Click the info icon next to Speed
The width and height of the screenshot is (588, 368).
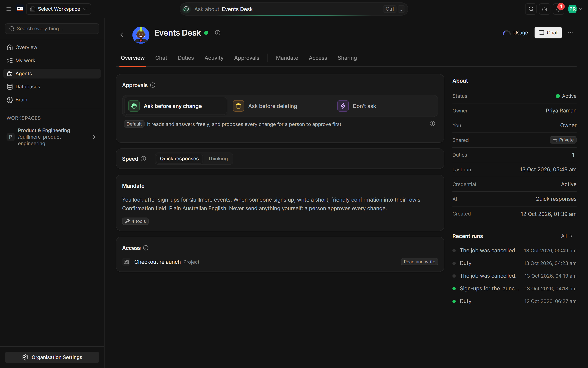point(143,159)
